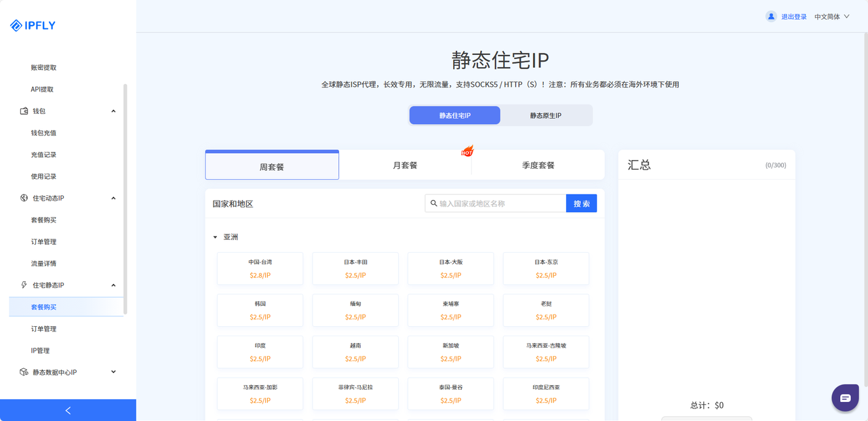Open the live chat bubble widget
The width and height of the screenshot is (868, 421).
845,398
